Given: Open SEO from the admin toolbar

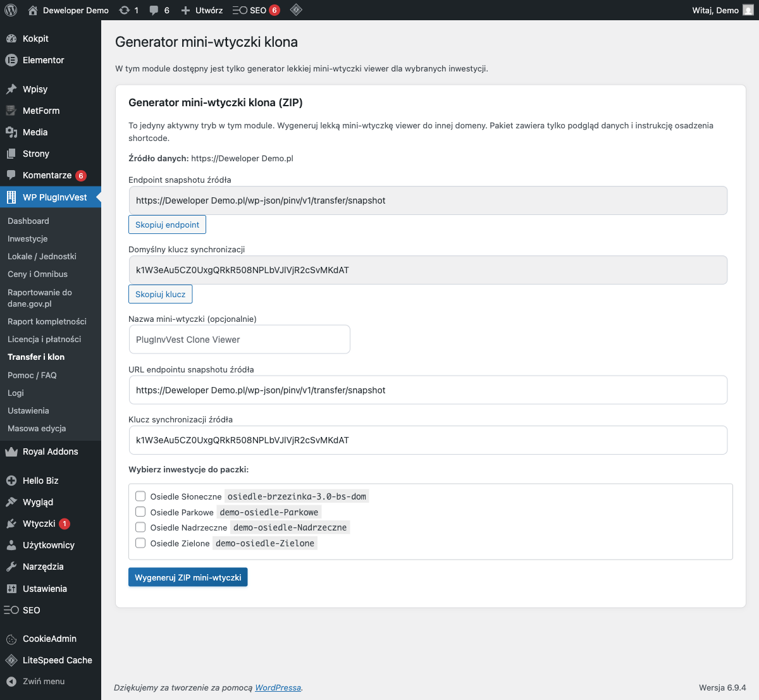Looking at the screenshot, I should tap(251, 10).
